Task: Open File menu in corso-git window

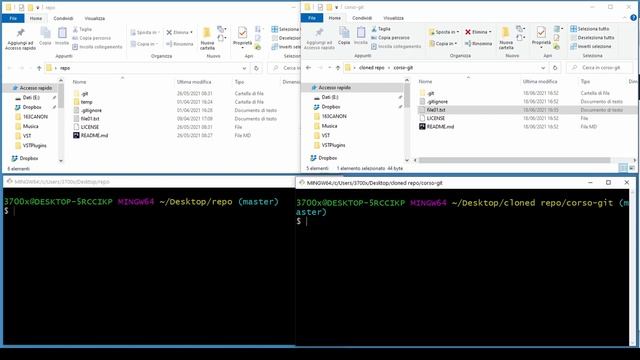Action: [312, 18]
